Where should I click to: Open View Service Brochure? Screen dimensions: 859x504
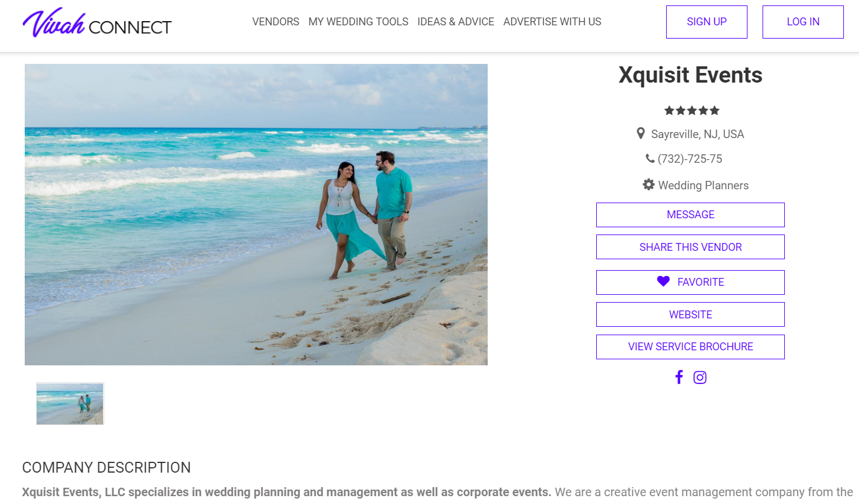point(690,347)
